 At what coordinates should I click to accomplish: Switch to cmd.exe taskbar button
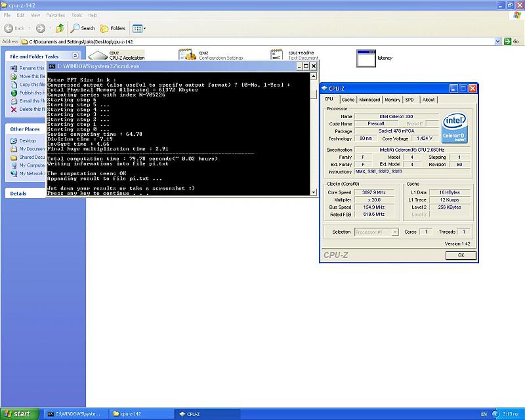(x=75, y=414)
